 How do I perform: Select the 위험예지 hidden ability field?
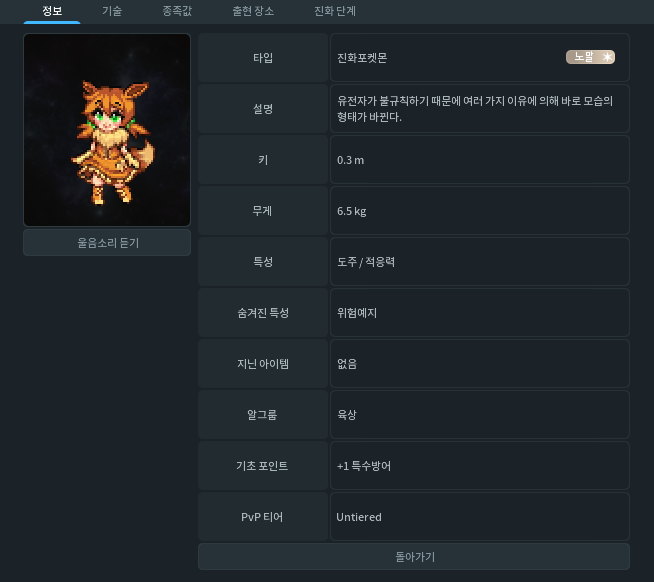[358, 313]
